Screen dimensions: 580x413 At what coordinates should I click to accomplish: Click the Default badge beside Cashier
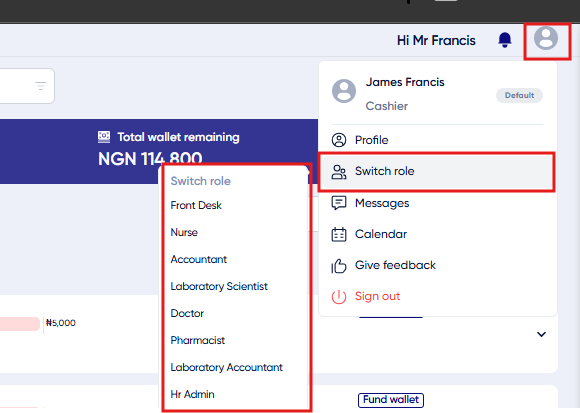[519, 95]
